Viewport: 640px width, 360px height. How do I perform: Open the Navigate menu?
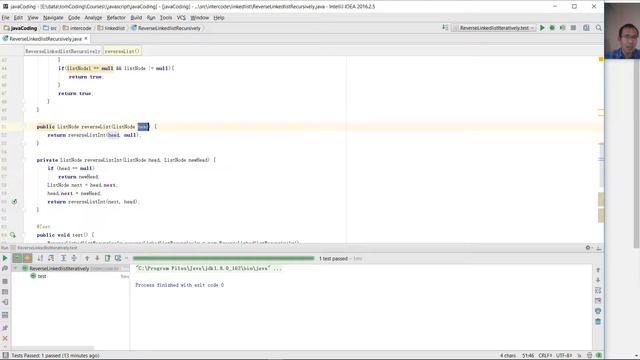click(x=53, y=18)
